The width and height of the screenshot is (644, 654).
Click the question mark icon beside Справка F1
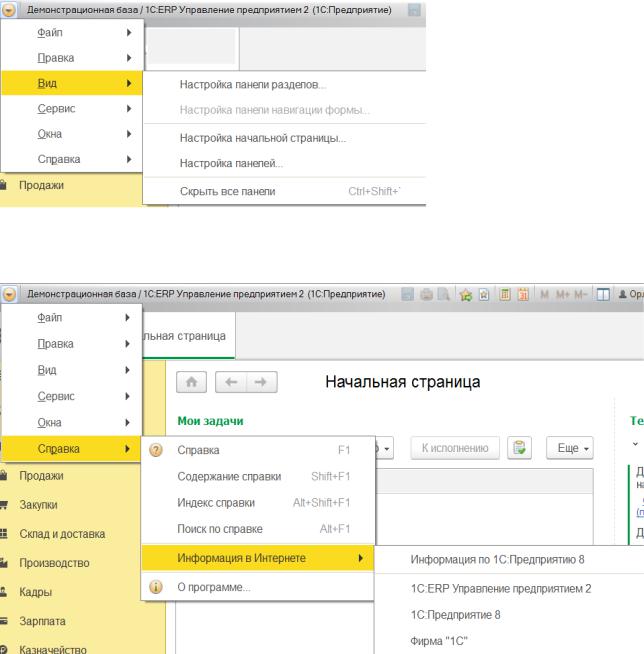[x=156, y=450]
